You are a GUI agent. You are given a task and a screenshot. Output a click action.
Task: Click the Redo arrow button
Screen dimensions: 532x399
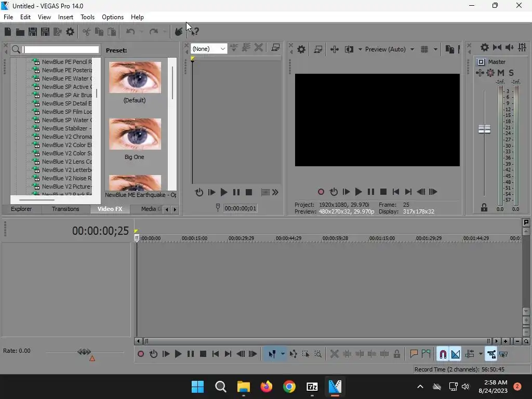154,32
